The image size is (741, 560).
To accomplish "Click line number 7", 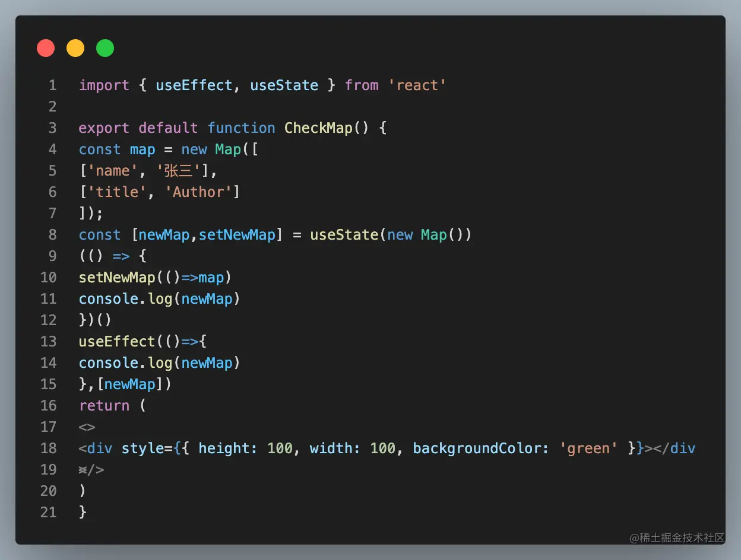I will click(52, 214).
